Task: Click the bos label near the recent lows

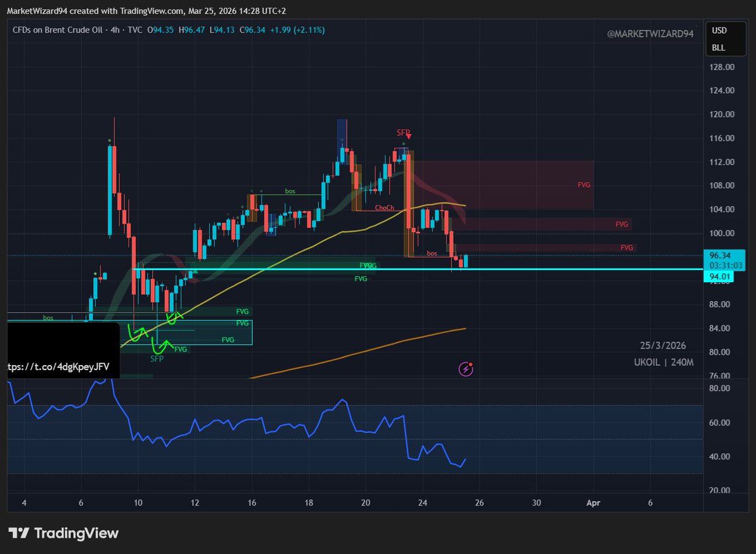Action: [431, 253]
